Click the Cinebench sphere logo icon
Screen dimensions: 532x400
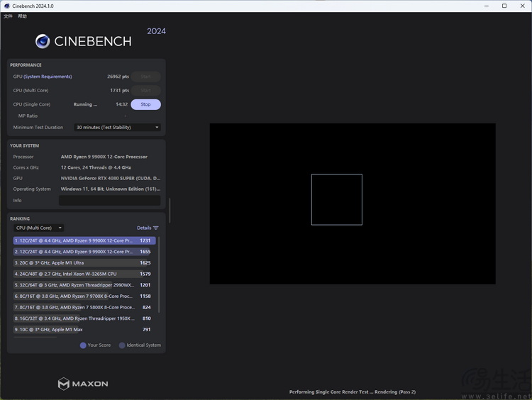click(43, 41)
